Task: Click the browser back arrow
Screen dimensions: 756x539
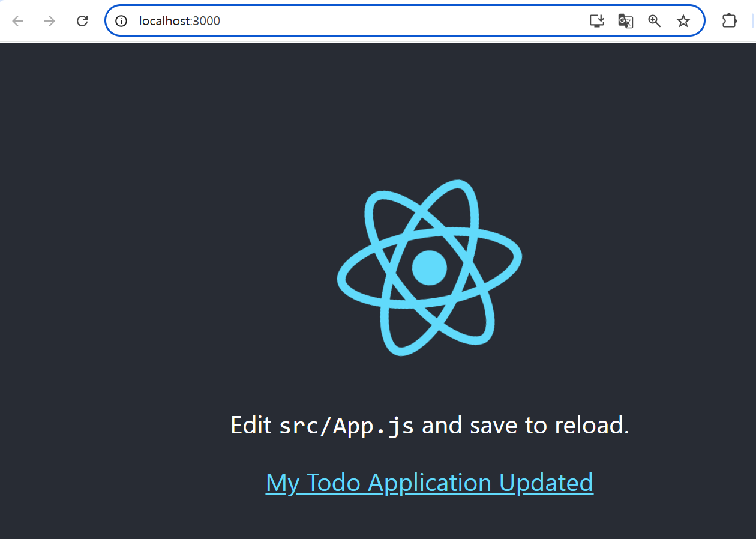Action: (17, 21)
